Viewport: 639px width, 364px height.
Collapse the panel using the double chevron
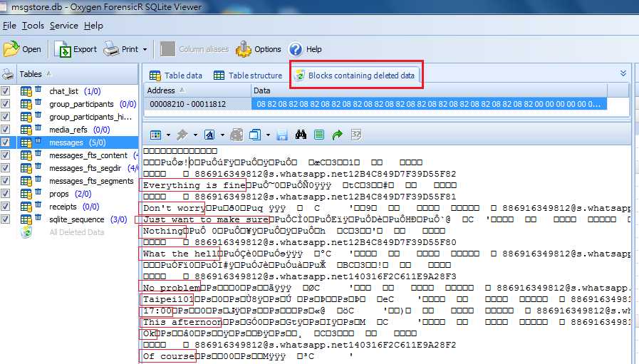(x=623, y=73)
